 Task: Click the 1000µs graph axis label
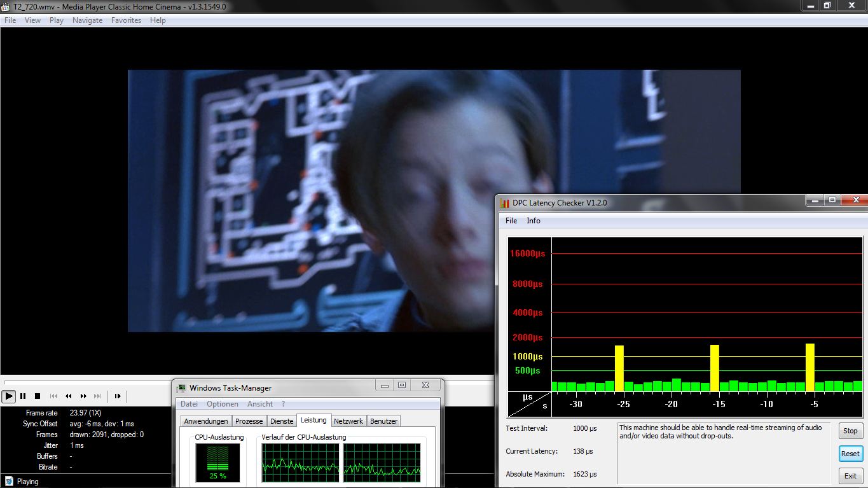[x=528, y=356]
